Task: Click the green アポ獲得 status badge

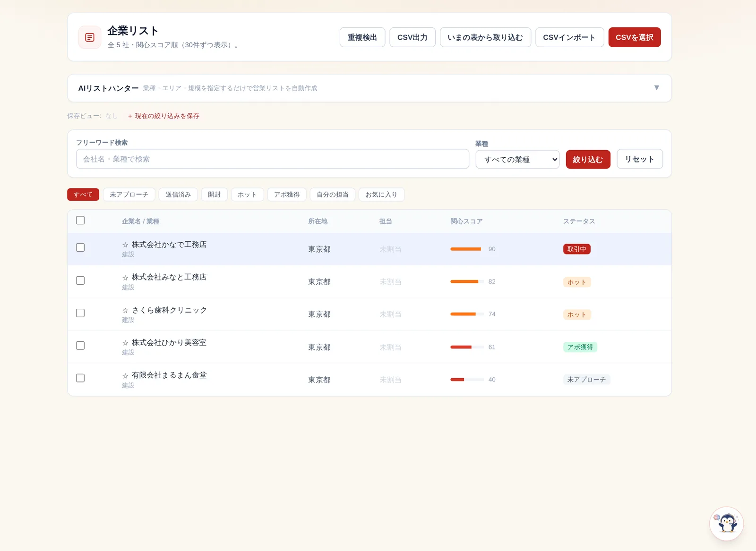Action: (580, 347)
